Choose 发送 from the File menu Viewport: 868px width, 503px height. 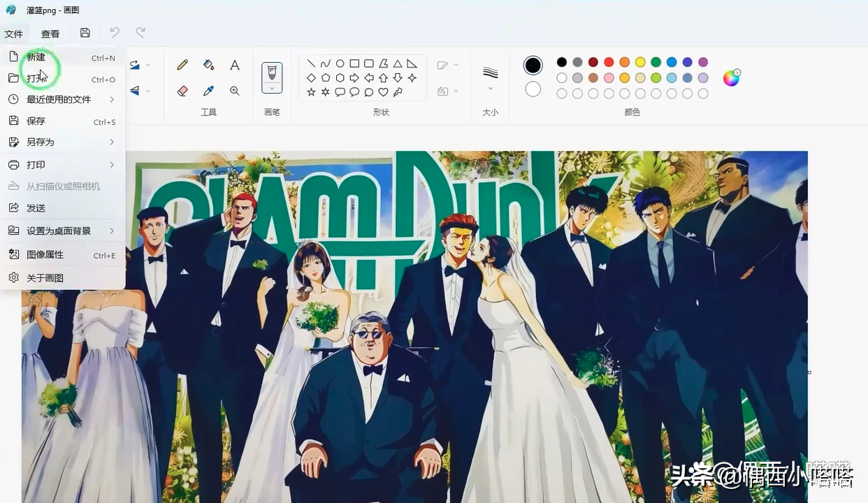(63, 207)
